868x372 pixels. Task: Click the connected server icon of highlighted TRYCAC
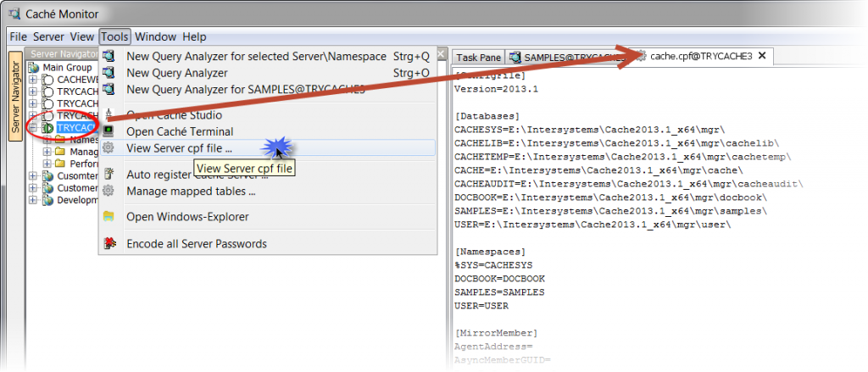click(48, 128)
